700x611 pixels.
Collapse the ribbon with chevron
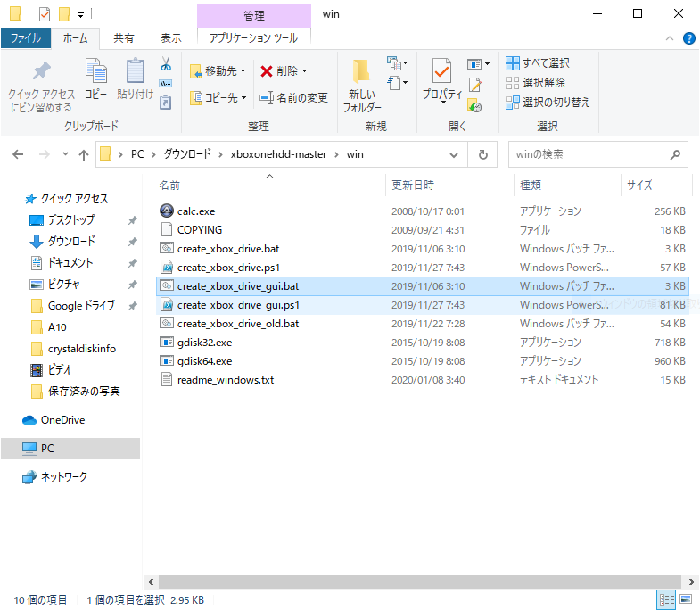click(669, 38)
